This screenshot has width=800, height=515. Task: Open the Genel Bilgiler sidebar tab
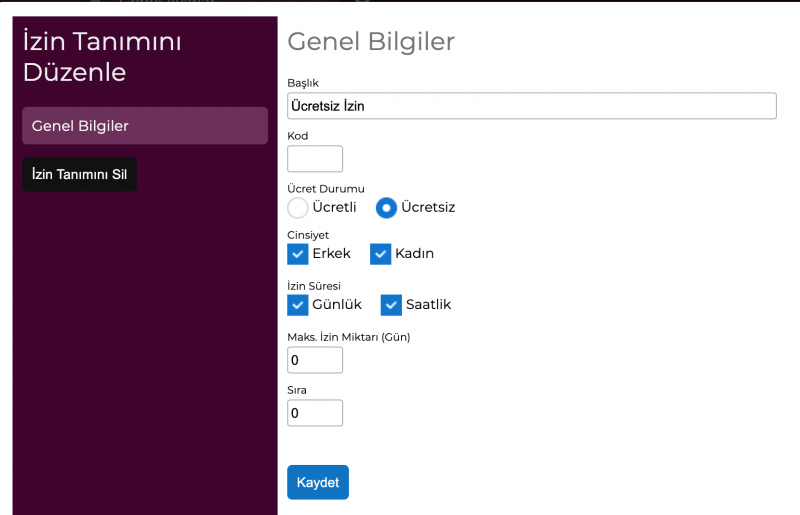tap(145, 126)
